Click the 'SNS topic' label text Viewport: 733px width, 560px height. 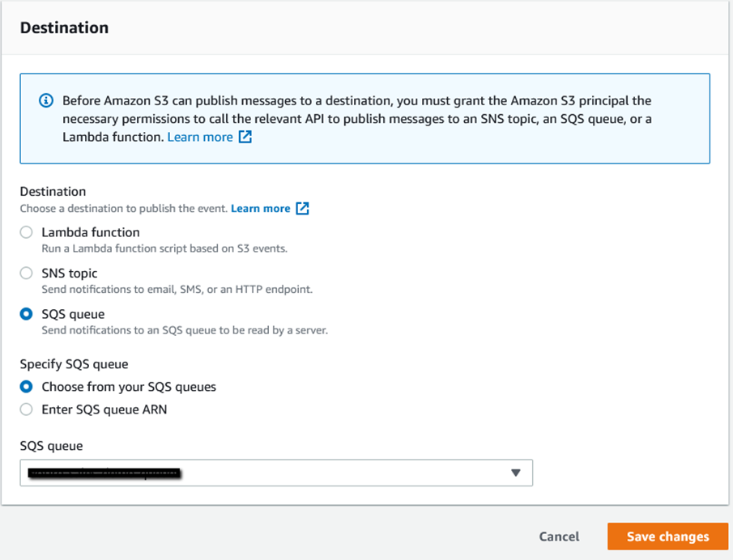(x=70, y=274)
